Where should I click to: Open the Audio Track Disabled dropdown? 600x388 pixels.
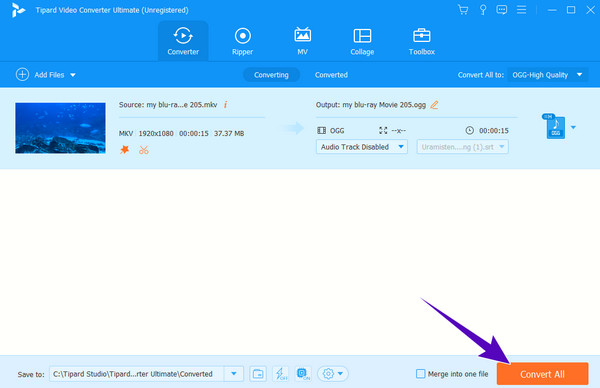tap(362, 147)
